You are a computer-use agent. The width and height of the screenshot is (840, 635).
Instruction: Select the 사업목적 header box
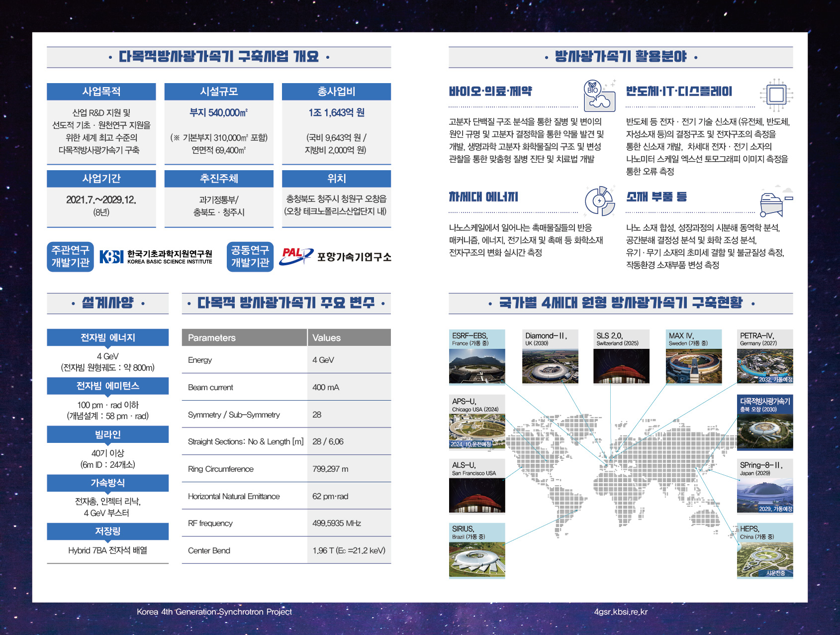(x=101, y=92)
